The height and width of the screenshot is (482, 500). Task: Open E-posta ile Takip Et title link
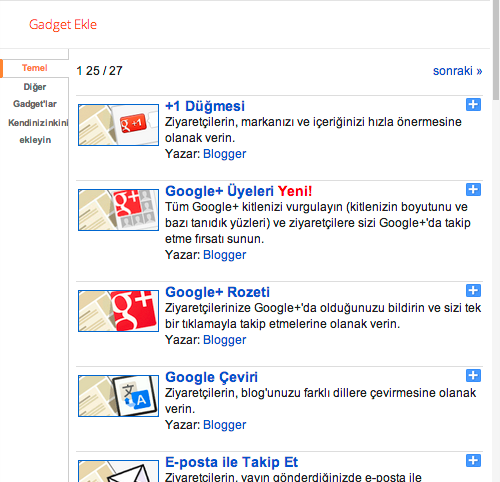(x=231, y=462)
